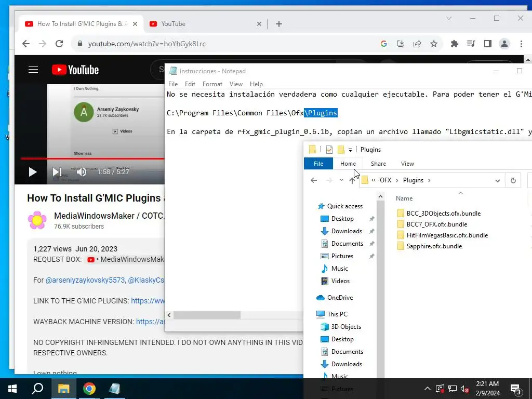Go up one folder level in Explorer
Image resolution: width=532 pixels, height=399 pixels.
pos(352,180)
